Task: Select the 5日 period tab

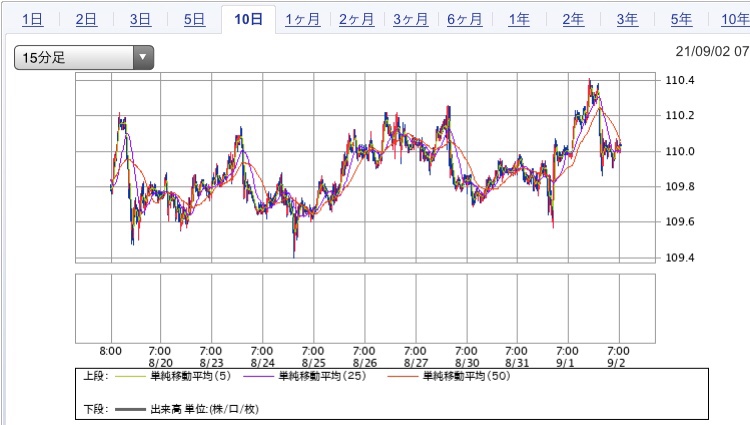Action: tap(194, 20)
